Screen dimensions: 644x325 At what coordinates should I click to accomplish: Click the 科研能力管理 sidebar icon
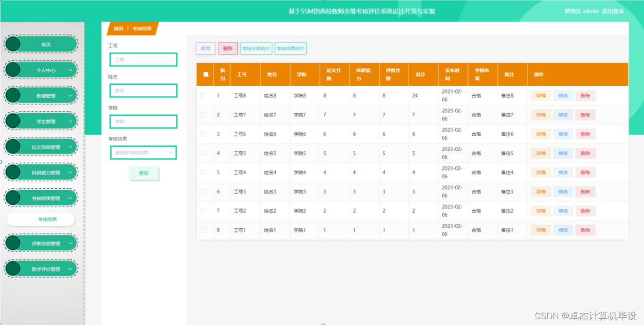[13, 172]
